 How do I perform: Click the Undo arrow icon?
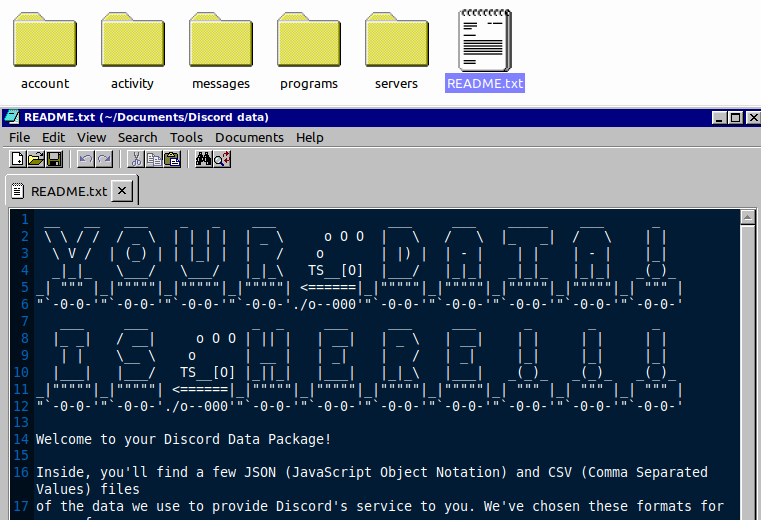click(86, 159)
